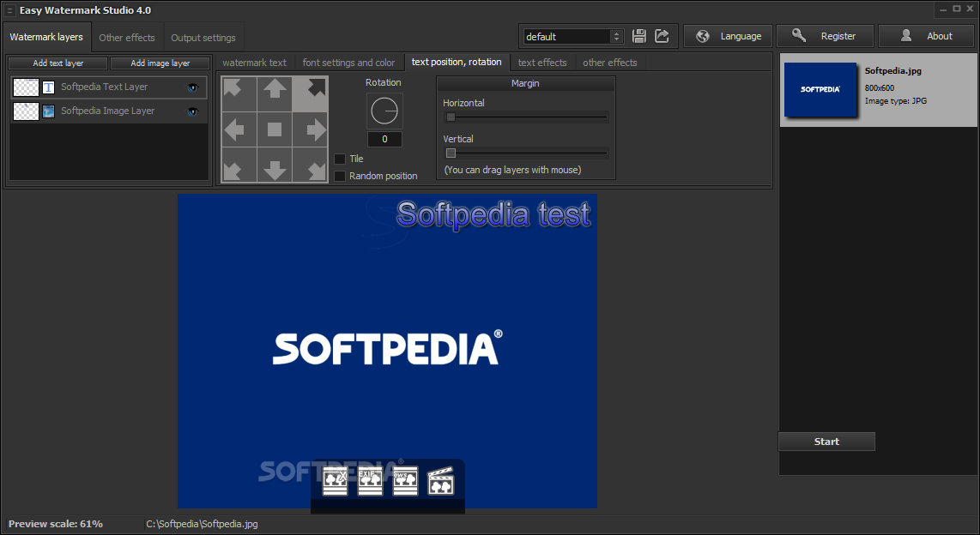Open the app menu icon in title bar

coord(9,10)
